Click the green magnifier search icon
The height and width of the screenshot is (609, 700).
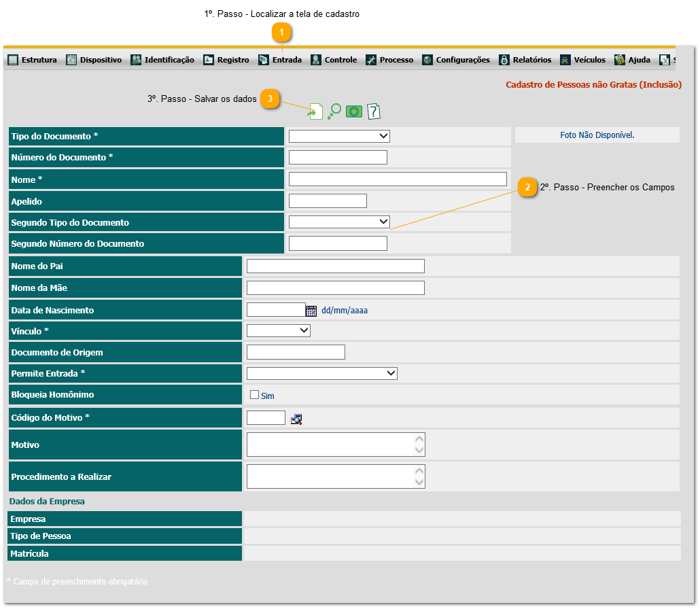(334, 111)
